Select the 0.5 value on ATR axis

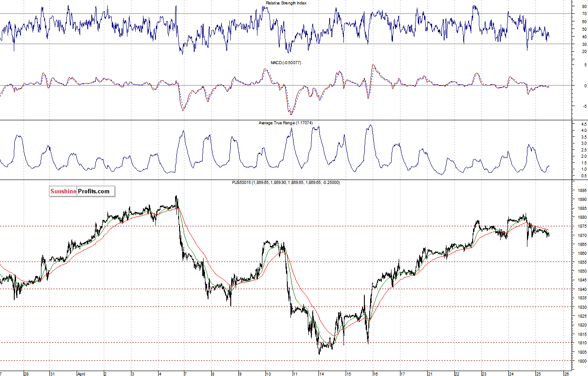point(583,176)
